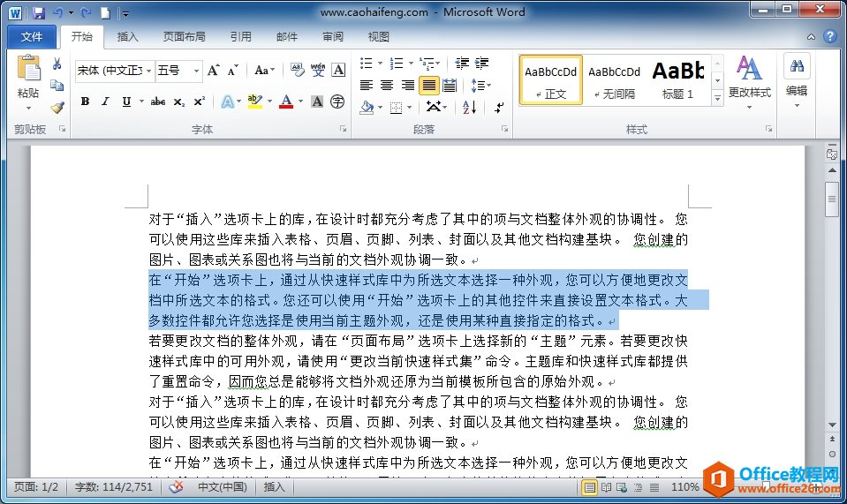Switch to 视图 View tab
Image resolution: width=847 pixels, height=504 pixels.
pos(378,37)
